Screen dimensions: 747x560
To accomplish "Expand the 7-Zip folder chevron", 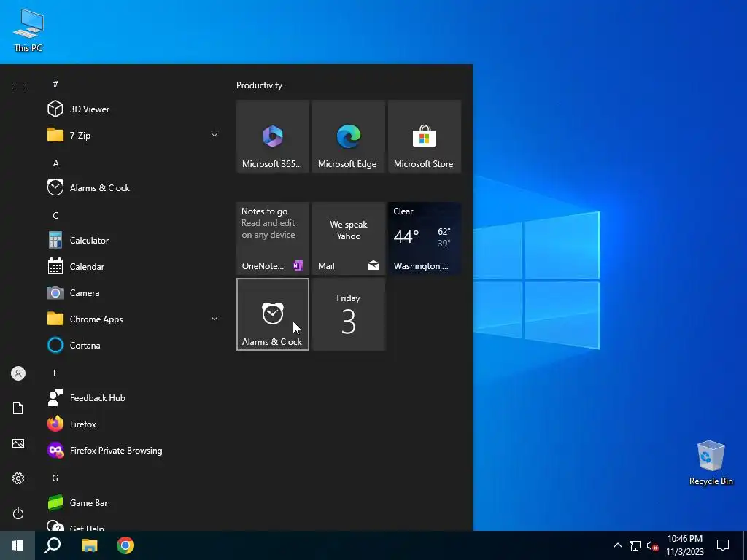I will click(214, 135).
